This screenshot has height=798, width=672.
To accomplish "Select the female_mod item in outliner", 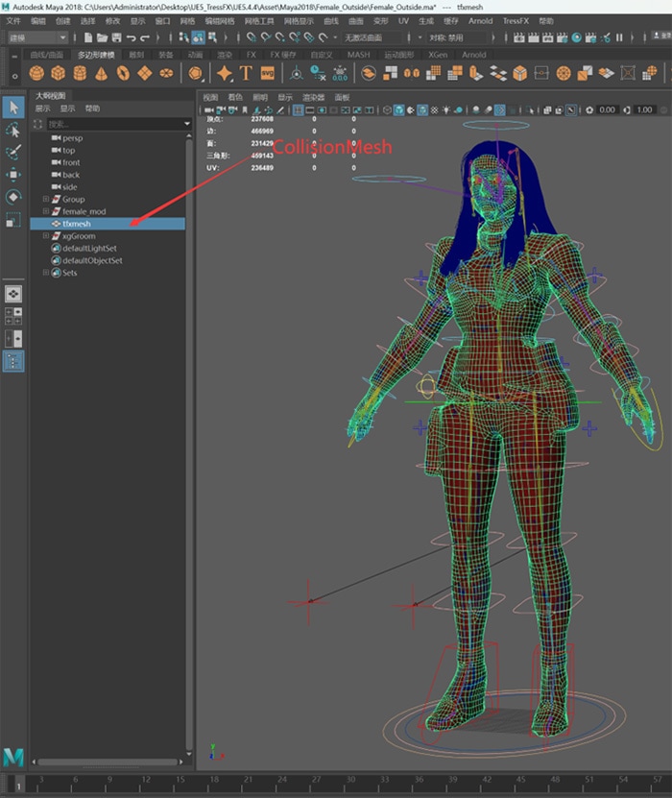I will 84,211.
